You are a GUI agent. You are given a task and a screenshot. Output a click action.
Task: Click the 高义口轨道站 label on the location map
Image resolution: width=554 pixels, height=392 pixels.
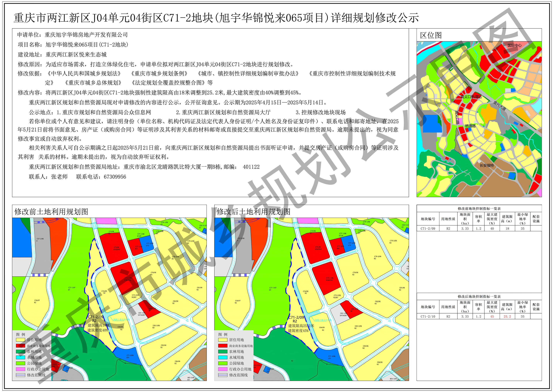(471, 97)
